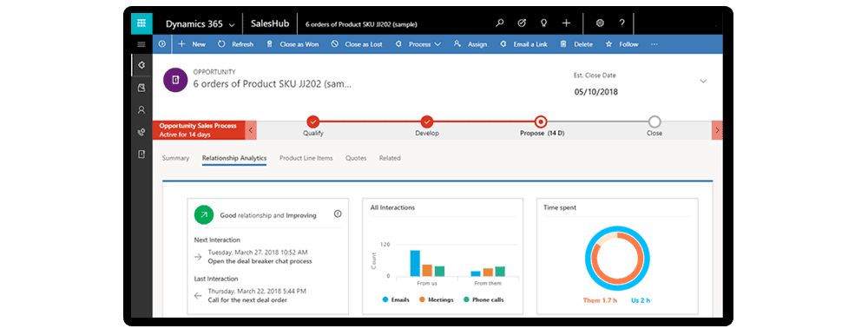This screenshot has height=335, width=868.
Task: Click the recent items clock icon
Action: coord(162,44)
